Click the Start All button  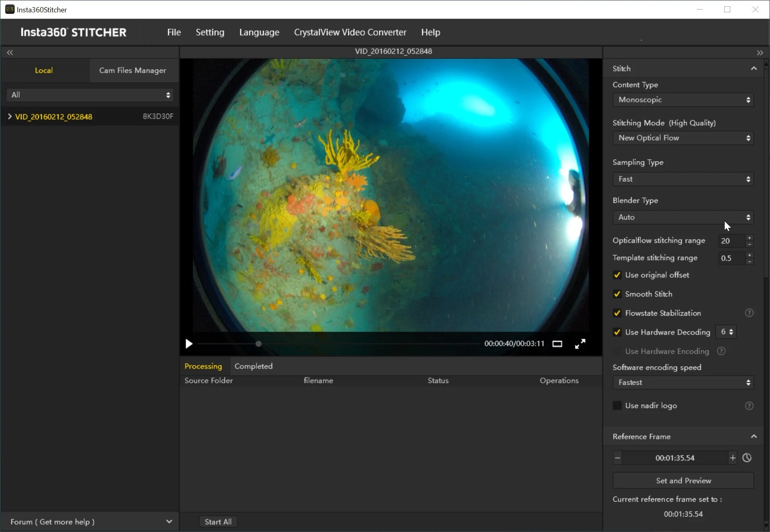tap(218, 522)
